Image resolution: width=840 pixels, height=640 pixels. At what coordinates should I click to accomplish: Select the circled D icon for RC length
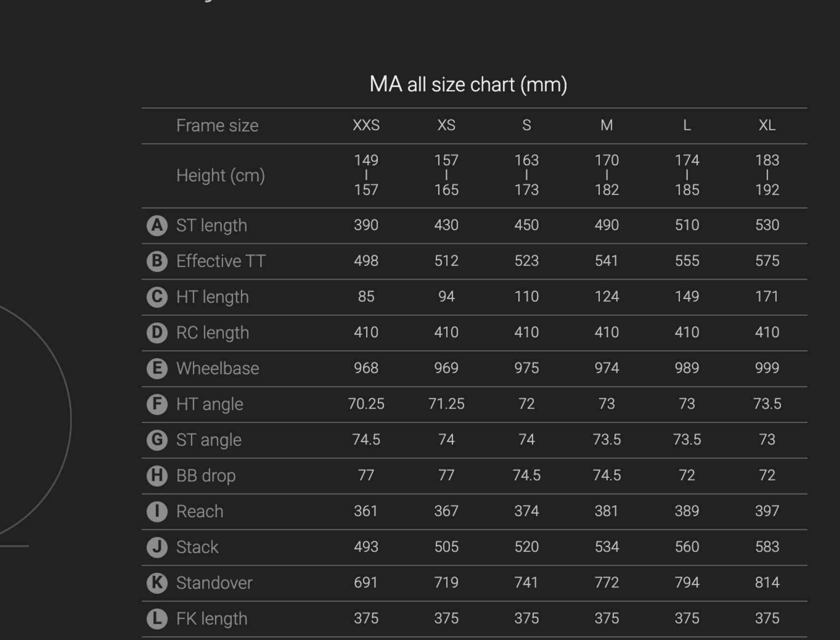(157, 332)
